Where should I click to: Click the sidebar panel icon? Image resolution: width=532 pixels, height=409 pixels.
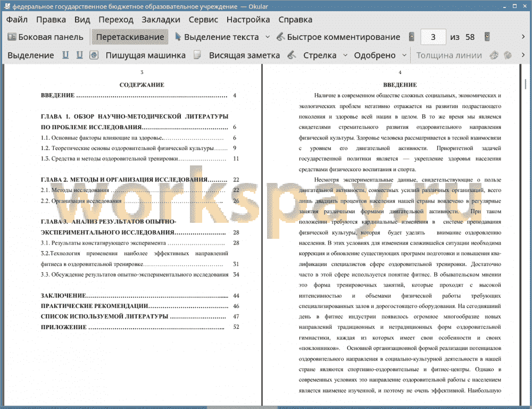coord(12,37)
